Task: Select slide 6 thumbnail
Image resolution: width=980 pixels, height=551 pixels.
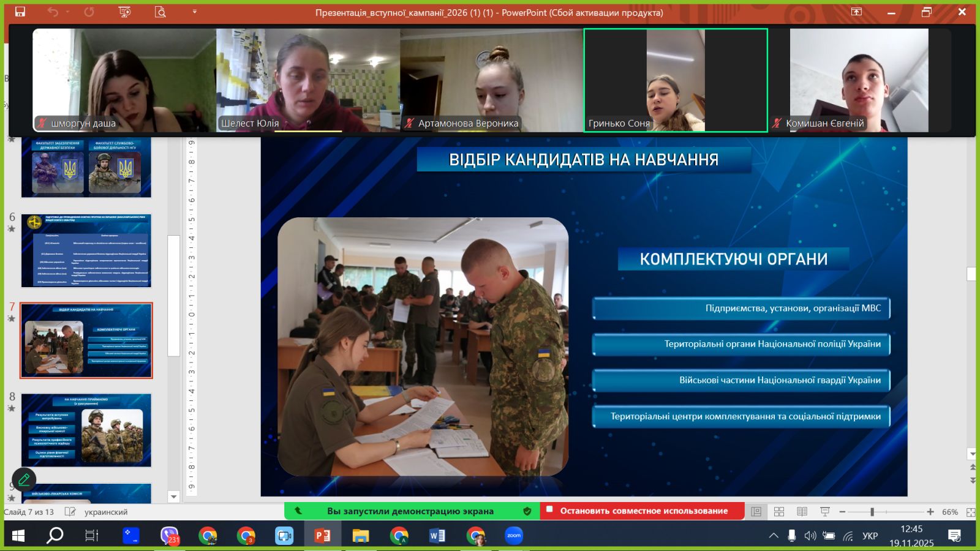Action: click(x=86, y=251)
